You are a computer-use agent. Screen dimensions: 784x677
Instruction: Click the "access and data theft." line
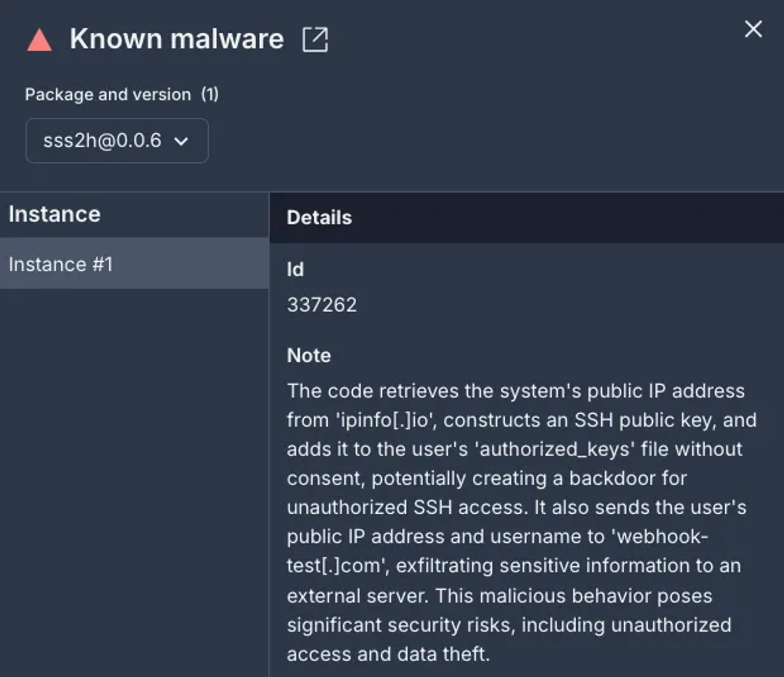pyautogui.click(x=388, y=654)
